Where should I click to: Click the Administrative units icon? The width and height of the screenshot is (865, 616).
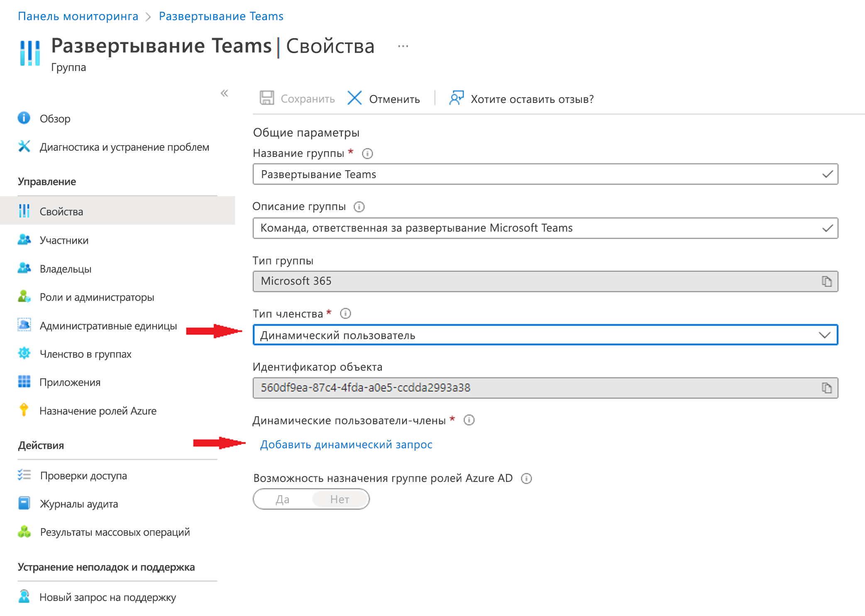pos(24,325)
